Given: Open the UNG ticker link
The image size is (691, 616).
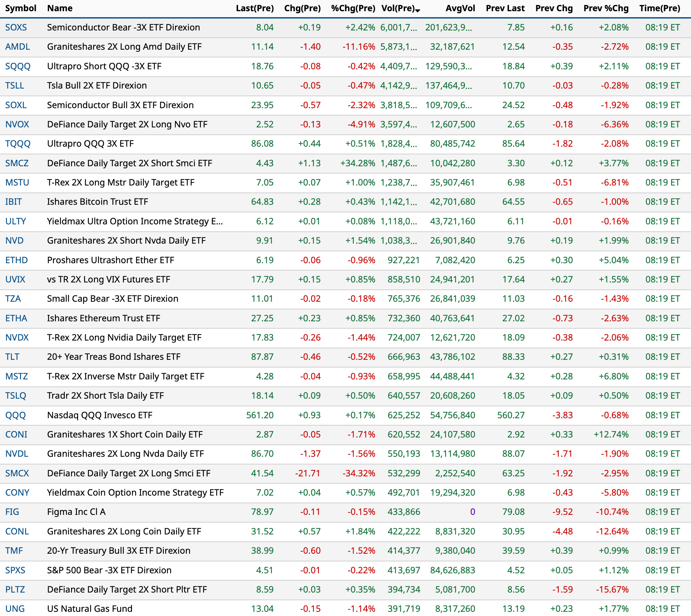Looking at the screenshot, I should coord(15,608).
